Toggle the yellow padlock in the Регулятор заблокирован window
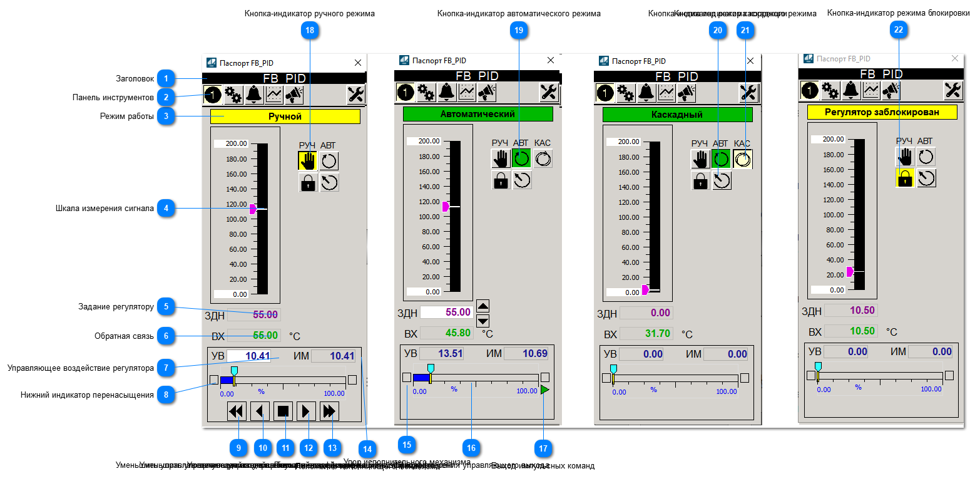 905,178
